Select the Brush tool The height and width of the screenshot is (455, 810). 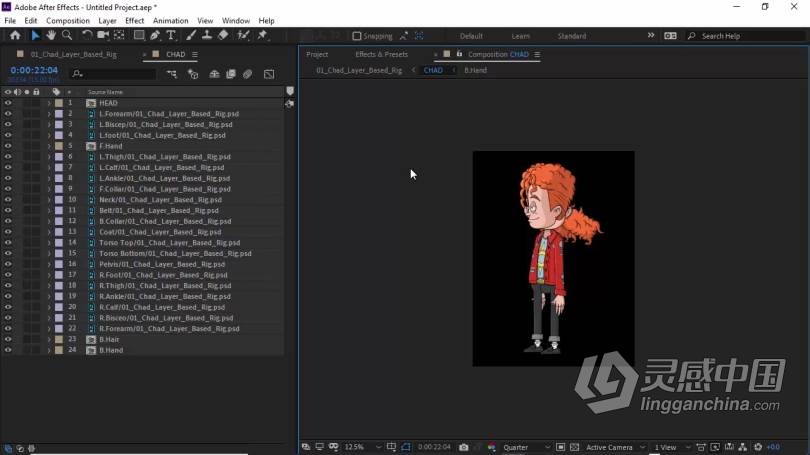point(191,35)
